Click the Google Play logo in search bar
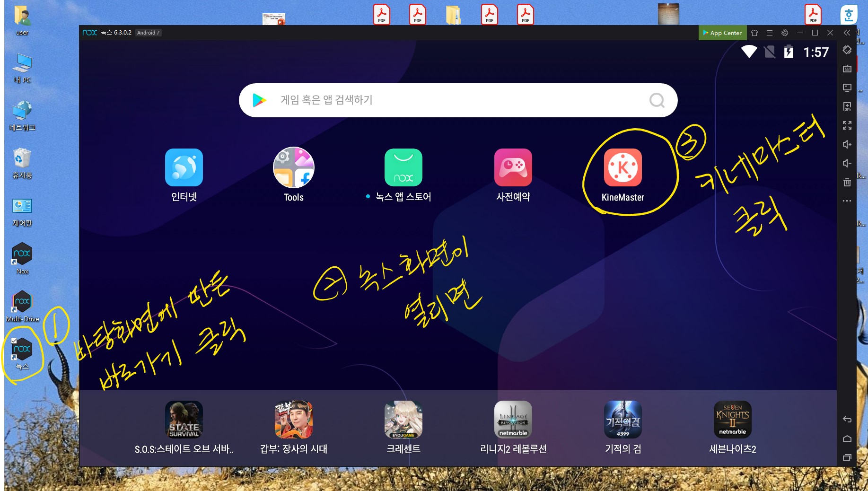The width and height of the screenshot is (868, 491). 259,100
